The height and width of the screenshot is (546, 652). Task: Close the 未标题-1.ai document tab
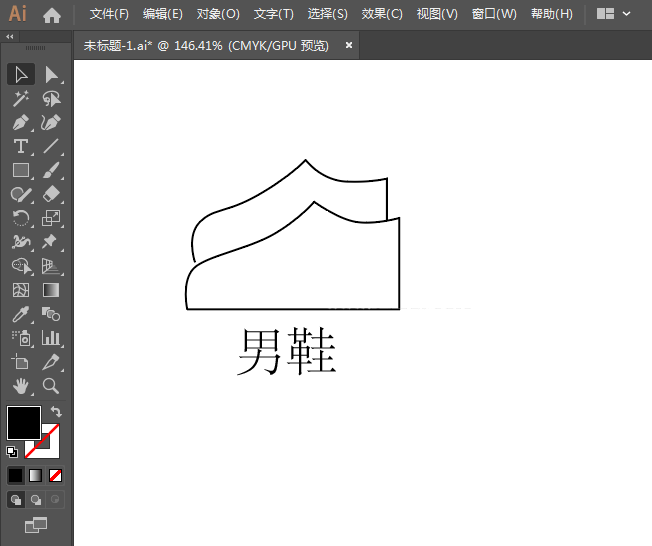click(349, 45)
